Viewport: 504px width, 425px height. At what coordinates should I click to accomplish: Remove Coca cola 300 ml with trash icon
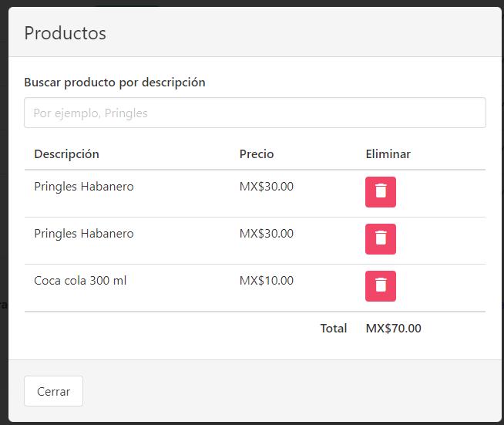pos(380,286)
